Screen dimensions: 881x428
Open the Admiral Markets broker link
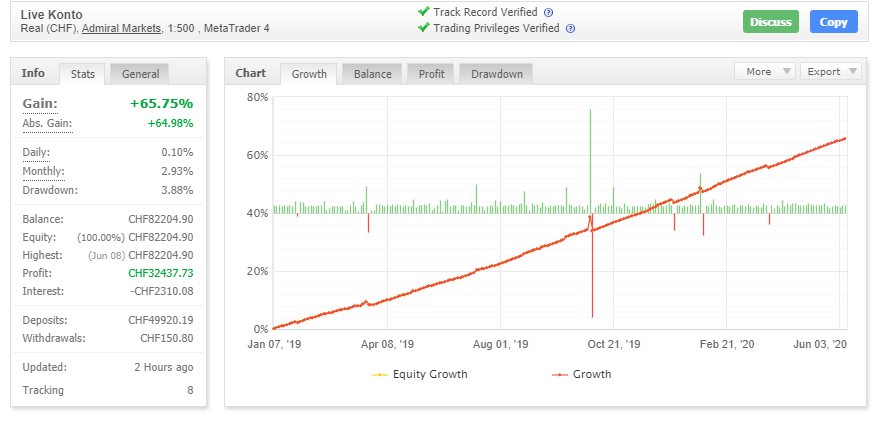(x=122, y=29)
